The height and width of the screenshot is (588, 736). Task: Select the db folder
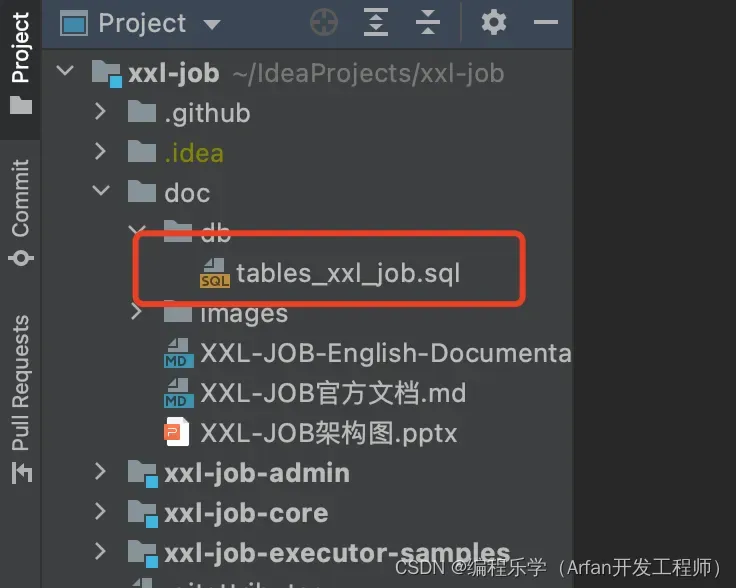tap(215, 233)
